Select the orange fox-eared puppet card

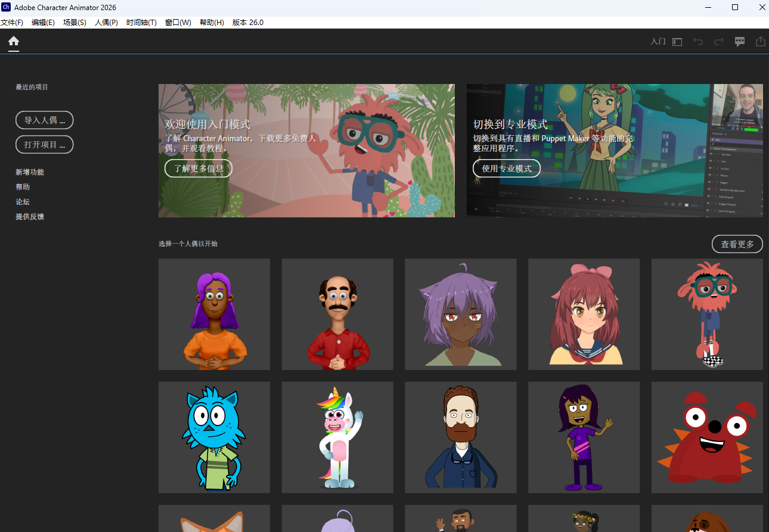click(x=214, y=518)
